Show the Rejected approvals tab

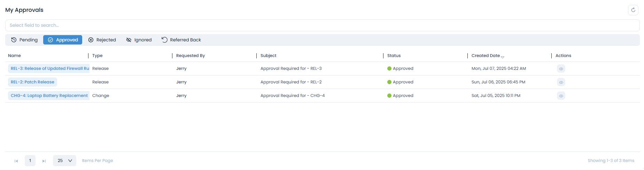coord(102,40)
